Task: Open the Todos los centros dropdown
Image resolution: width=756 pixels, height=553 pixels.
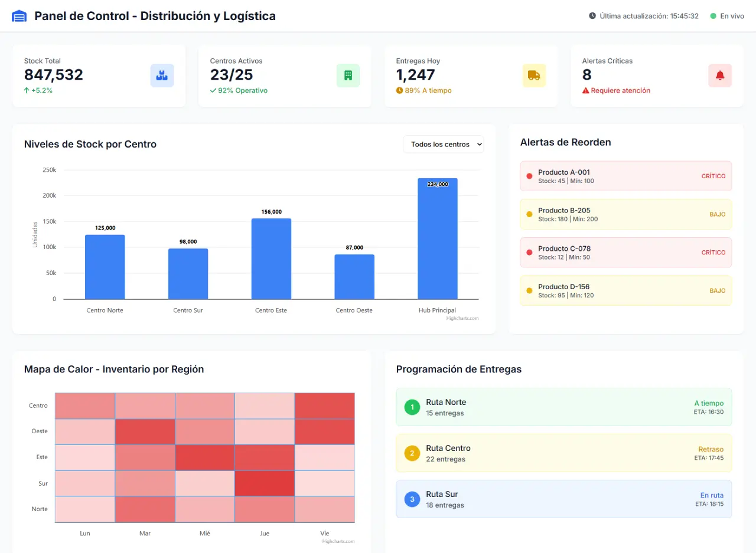Action: (444, 144)
